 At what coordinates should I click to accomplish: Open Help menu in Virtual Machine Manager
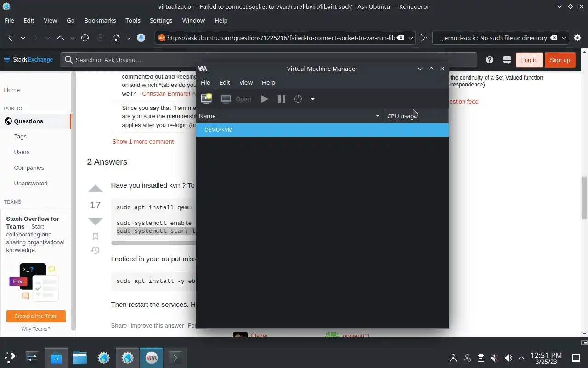pyautogui.click(x=268, y=82)
